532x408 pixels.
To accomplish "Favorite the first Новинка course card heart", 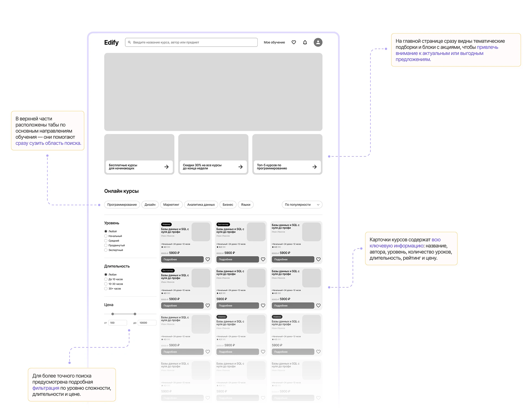I will pos(208,259).
